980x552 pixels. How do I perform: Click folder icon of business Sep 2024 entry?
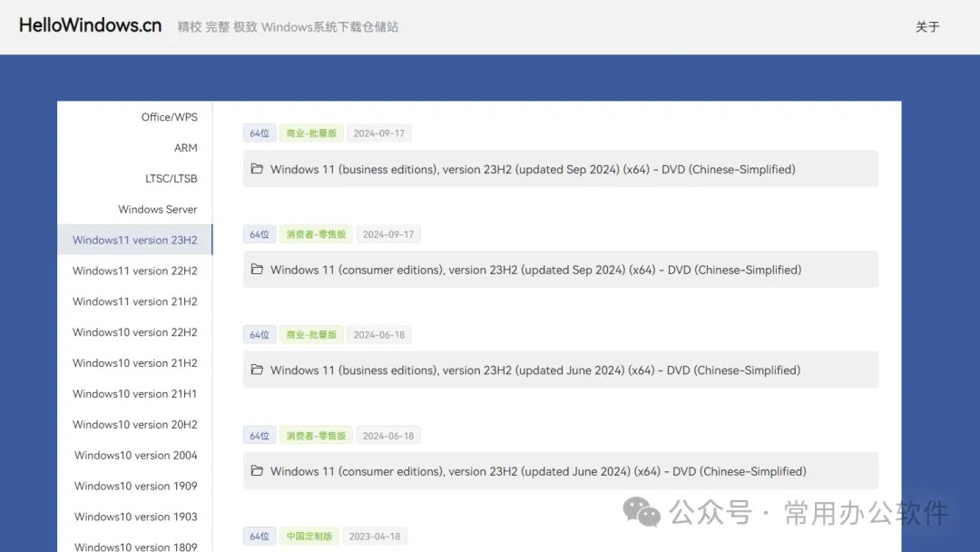coord(257,168)
